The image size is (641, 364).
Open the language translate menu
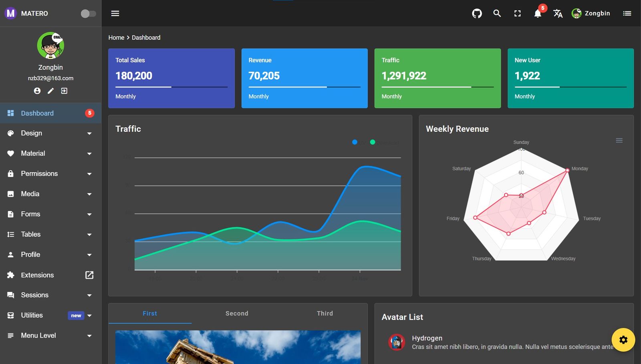558,14
